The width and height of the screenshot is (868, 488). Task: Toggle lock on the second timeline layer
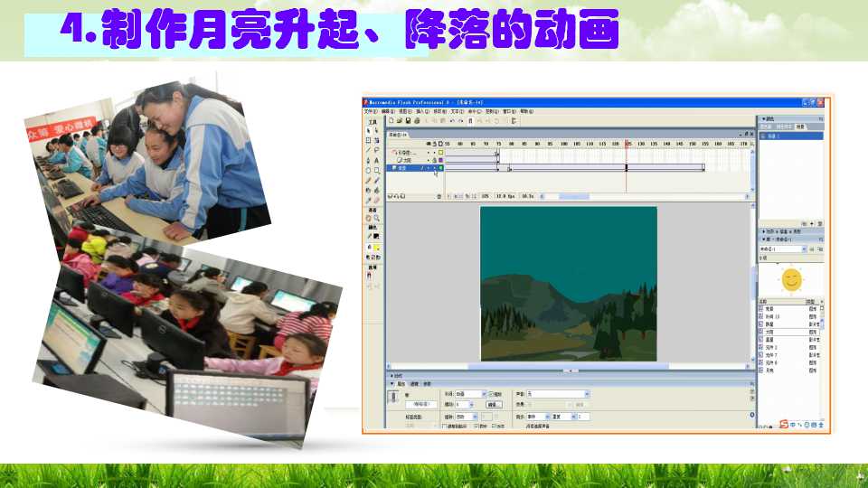click(435, 160)
